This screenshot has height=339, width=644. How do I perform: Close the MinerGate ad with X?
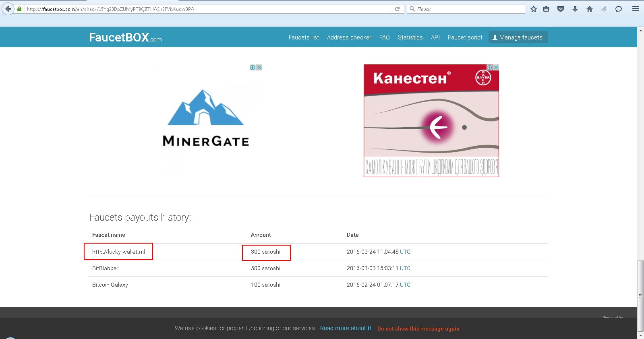259,68
